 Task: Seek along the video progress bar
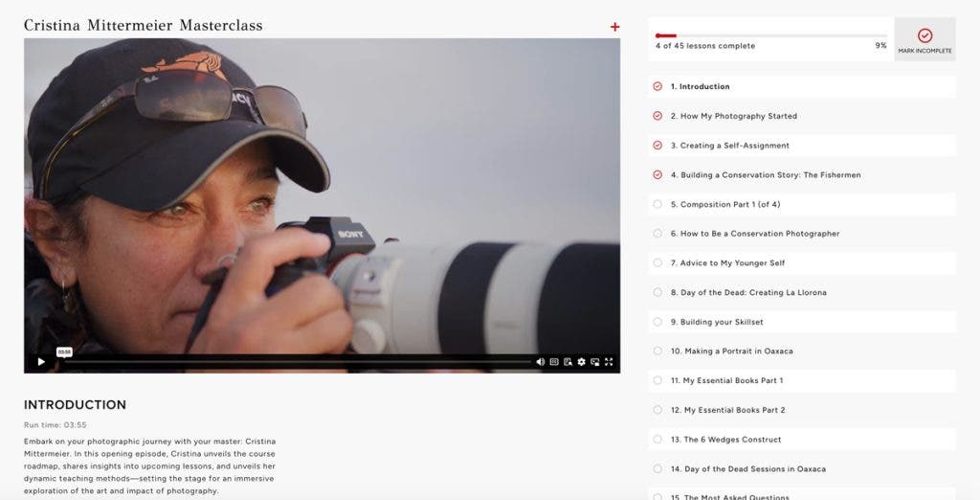click(299, 362)
